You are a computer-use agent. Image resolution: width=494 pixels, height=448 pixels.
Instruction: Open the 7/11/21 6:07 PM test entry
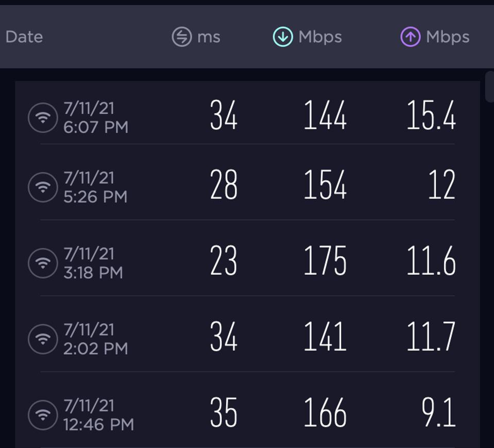click(247, 116)
